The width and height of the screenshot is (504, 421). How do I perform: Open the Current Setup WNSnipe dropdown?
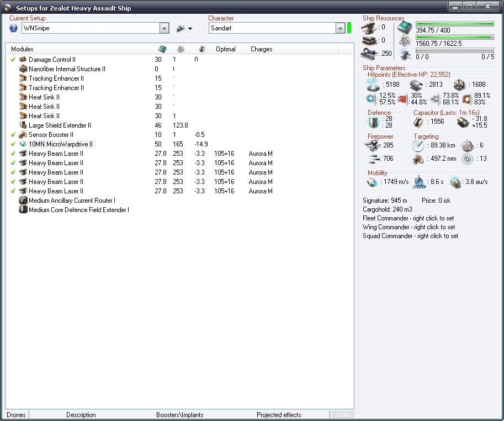point(165,28)
